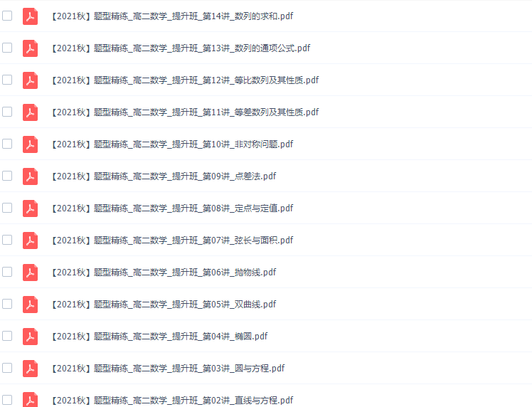Open file 第04讲_椭圆.pdf
The width and height of the screenshot is (532, 407).
[x=159, y=337]
